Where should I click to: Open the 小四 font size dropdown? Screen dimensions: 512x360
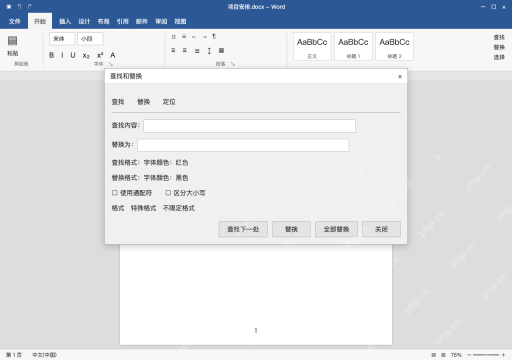click(x=90, y=39)
